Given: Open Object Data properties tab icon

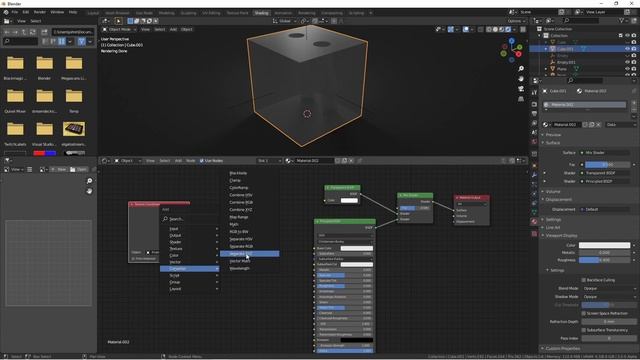Looking at the screenshot, I should pyautogui.click(x=534, y=211).
